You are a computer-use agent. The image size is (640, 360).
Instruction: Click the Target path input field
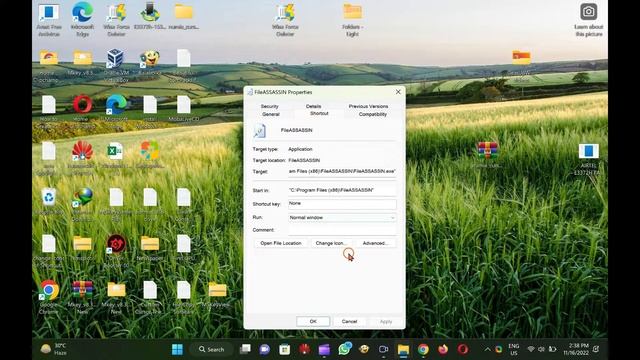(x=342, y=172)
